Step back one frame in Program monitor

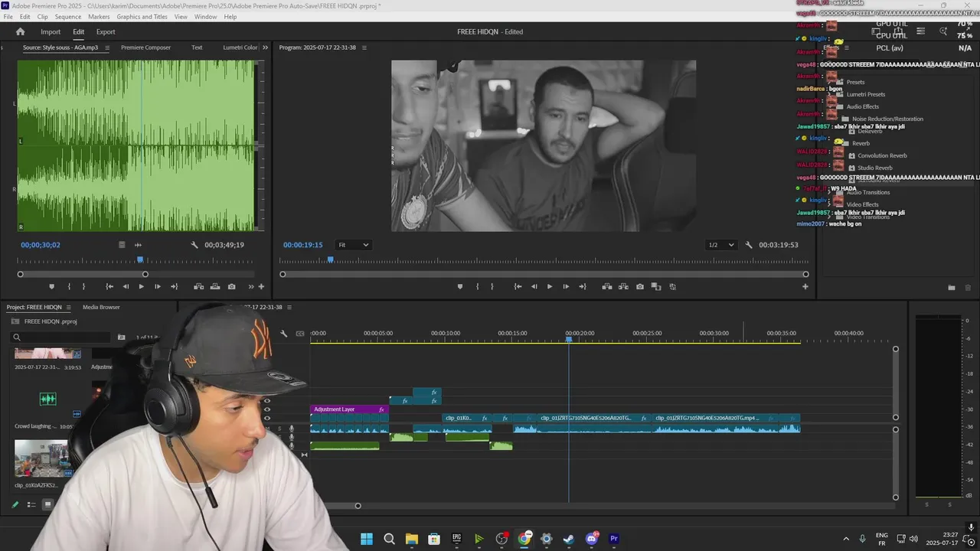click(x=534, y=286)
